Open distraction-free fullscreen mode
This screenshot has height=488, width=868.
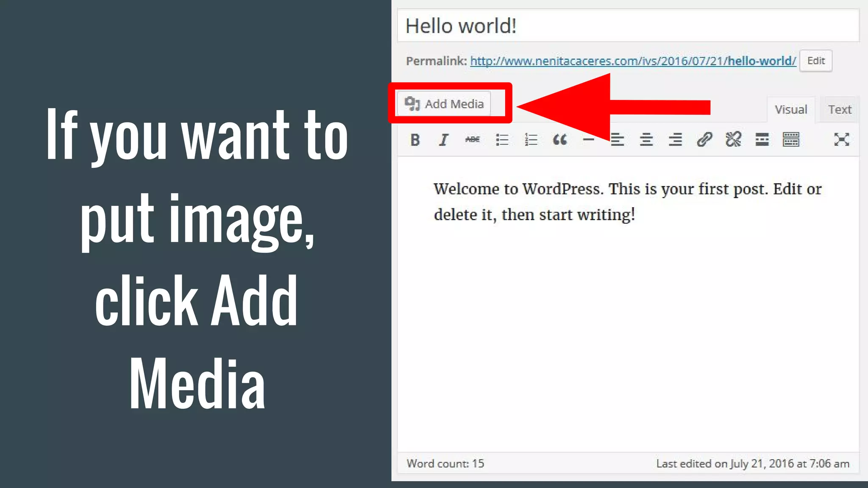pyautogui.click(x=842, y=140)
